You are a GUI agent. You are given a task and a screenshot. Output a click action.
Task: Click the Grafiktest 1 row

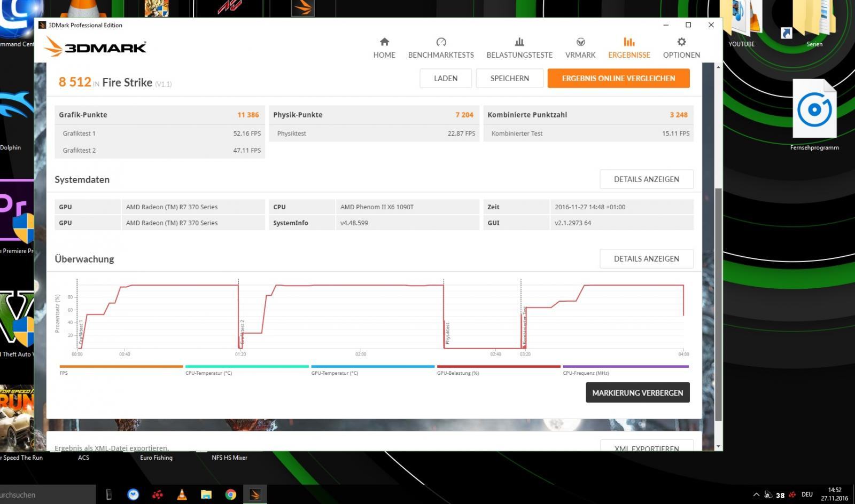pyautogui.click(x=160, y=133)
